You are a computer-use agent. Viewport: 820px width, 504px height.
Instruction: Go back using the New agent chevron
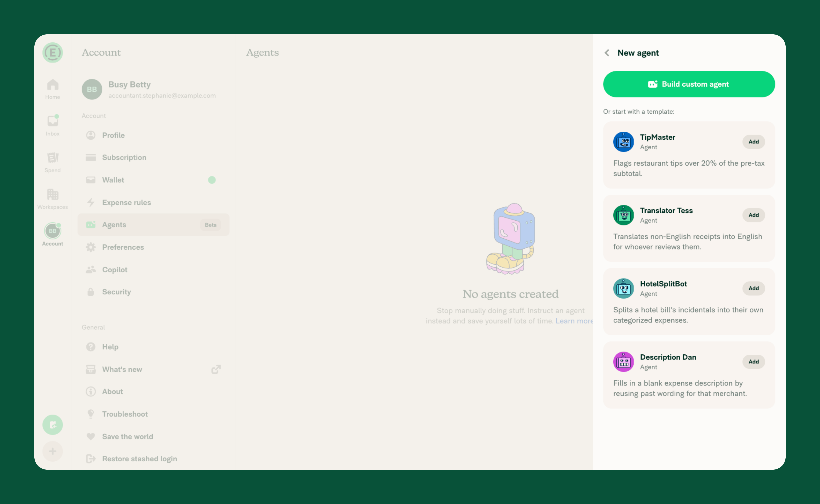(x=607, y=53)
